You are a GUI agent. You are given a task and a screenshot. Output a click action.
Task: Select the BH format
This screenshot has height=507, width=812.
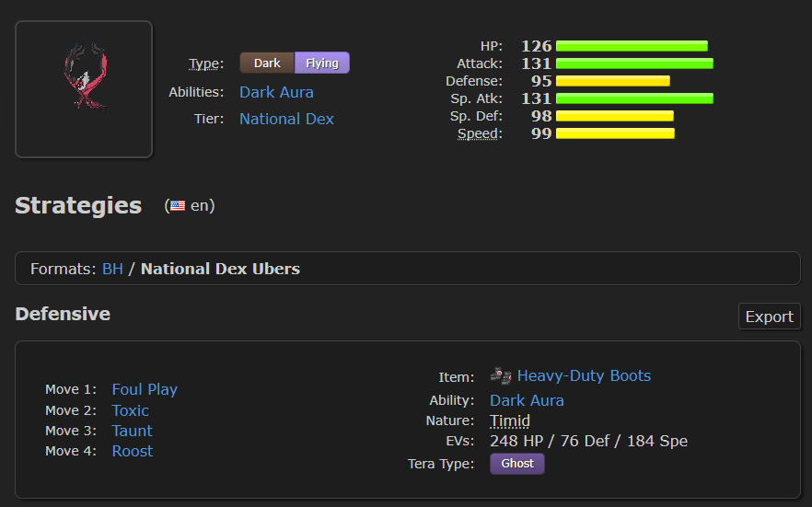[112, 269]
